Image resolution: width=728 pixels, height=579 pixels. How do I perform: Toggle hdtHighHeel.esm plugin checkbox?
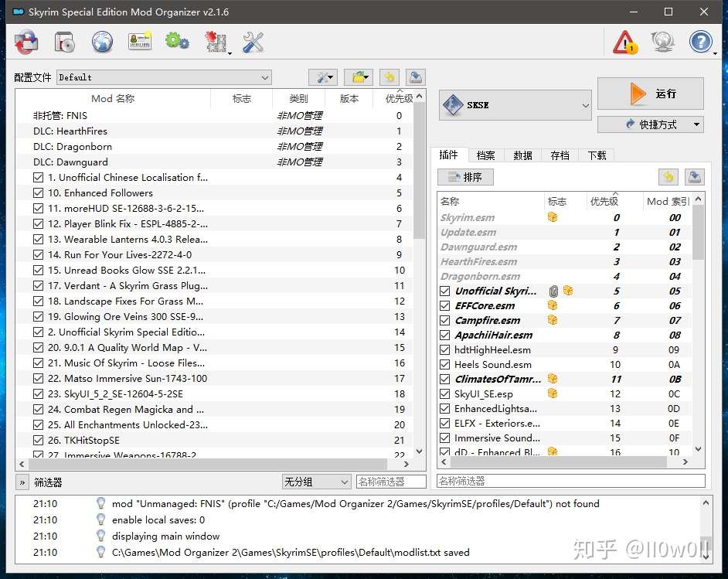point(445,349)
